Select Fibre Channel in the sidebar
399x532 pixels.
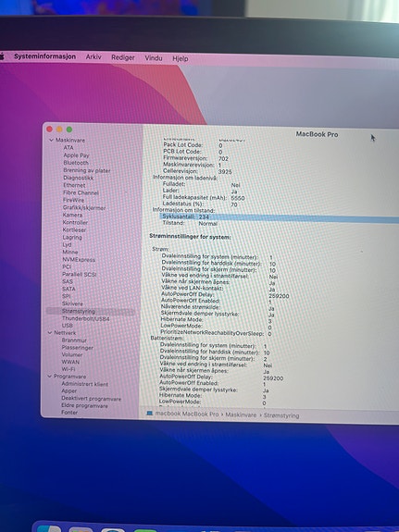pos(81,192)
